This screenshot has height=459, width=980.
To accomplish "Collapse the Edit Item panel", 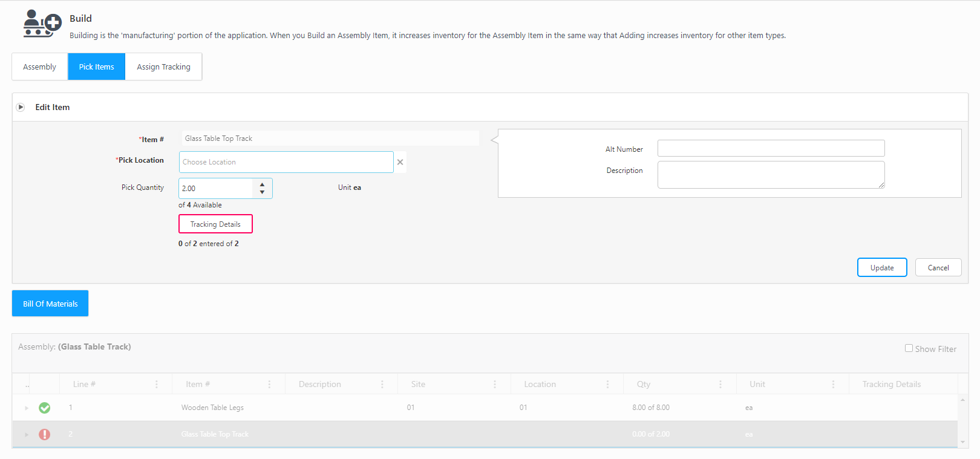I will coord(21,107).
